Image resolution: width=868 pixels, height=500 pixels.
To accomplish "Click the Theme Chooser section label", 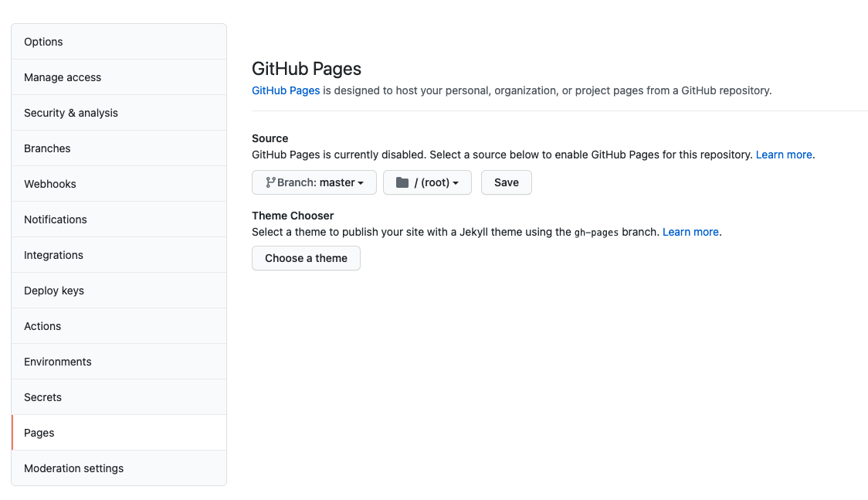I will pos(293,216).
